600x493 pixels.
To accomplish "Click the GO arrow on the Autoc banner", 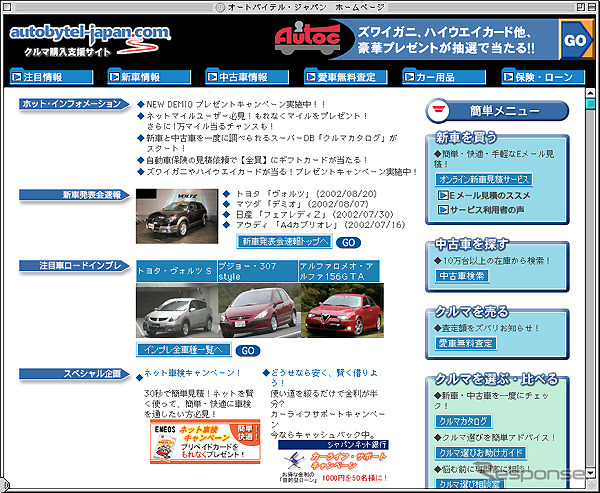I will point(576,40).
